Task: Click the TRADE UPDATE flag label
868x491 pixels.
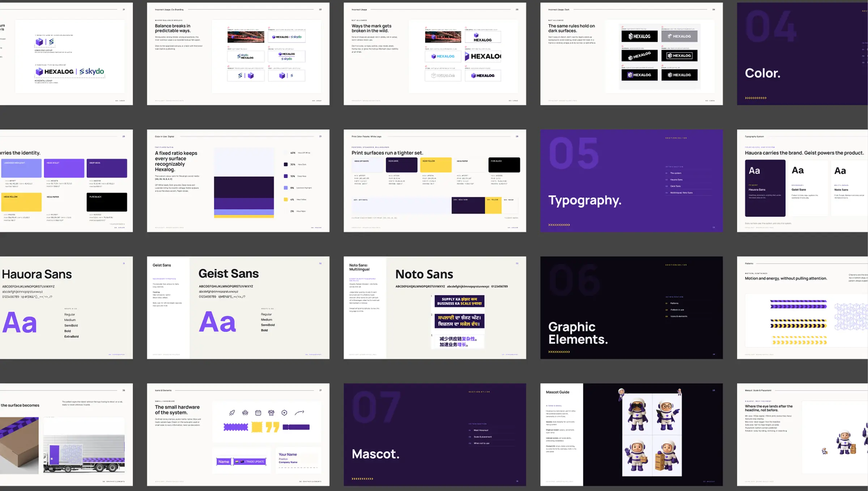Action: (x=250, y=462)
